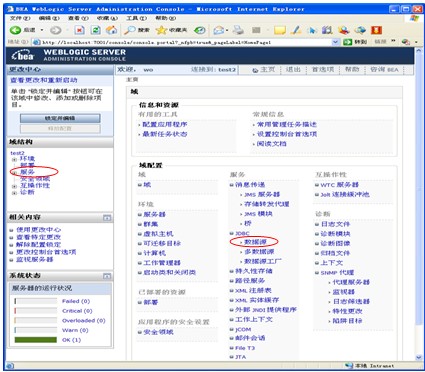
Task: Open the 邮件会话 link
Action: (x=250, y=338)
